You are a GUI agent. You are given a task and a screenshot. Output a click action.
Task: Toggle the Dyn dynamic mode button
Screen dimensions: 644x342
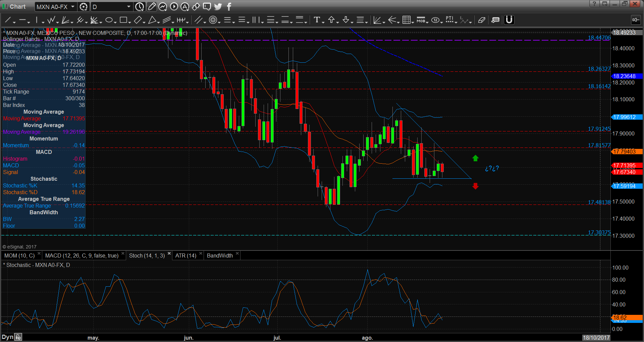8,337
